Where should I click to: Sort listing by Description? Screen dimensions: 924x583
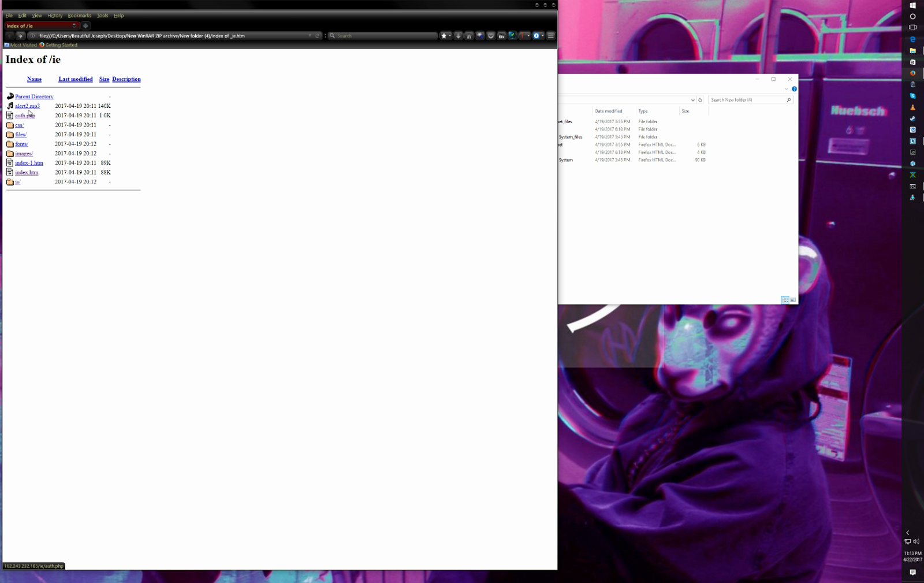pos(126,79)
